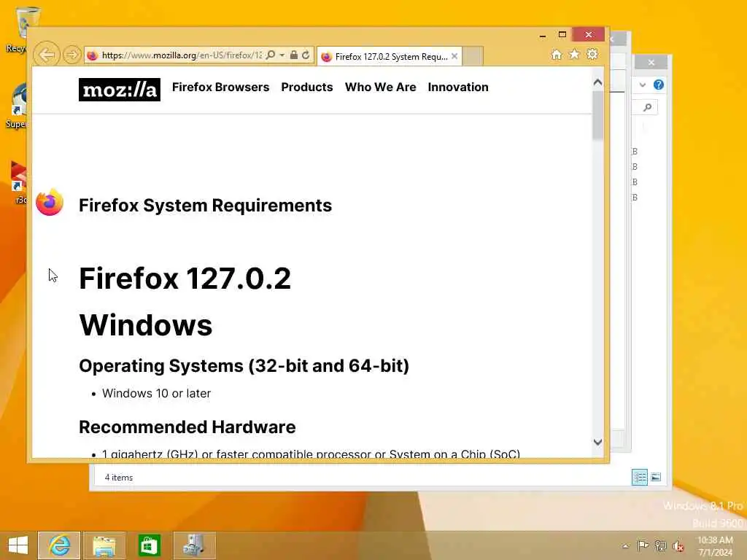Click the '4 items' status text in File Explorer
747x560 pixels.
click(119, 478)
